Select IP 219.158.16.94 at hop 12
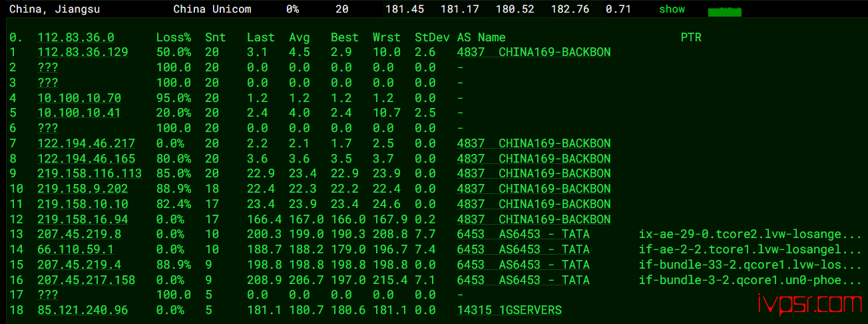The image size is (868, 324). 83,219
